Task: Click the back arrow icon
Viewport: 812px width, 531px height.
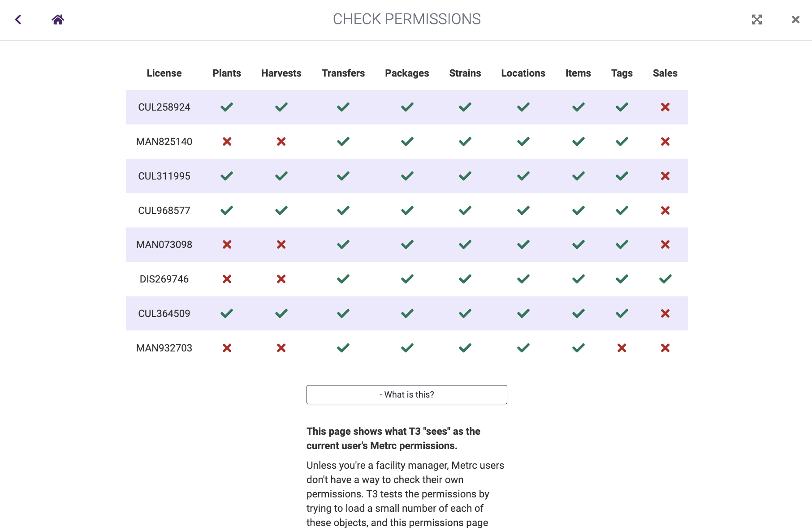Action: pyautogui.click(x=18, y=19)
